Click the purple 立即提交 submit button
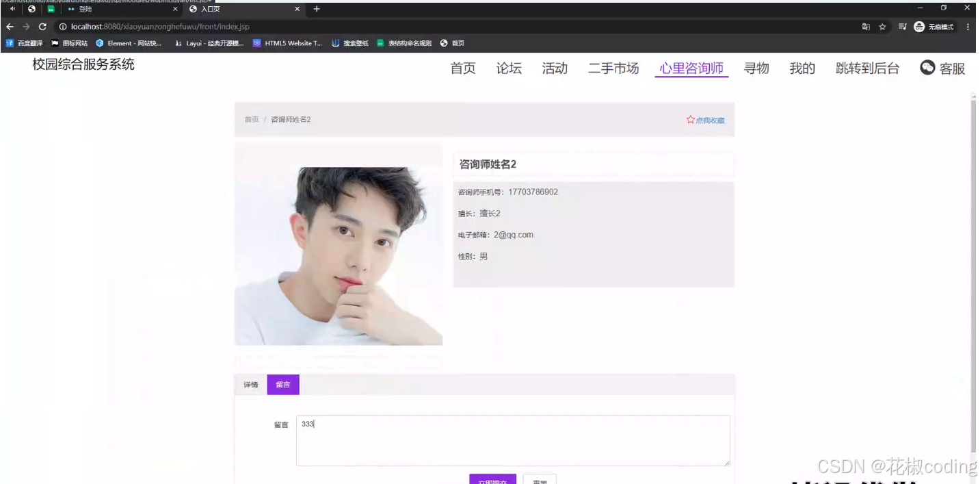This screenshot has height=484, width=980. (x=492, y=479)
